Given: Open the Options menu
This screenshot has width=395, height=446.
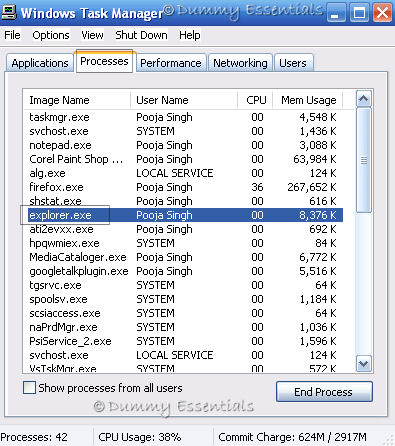Looking at the screenshot, I should pos(51,35).
